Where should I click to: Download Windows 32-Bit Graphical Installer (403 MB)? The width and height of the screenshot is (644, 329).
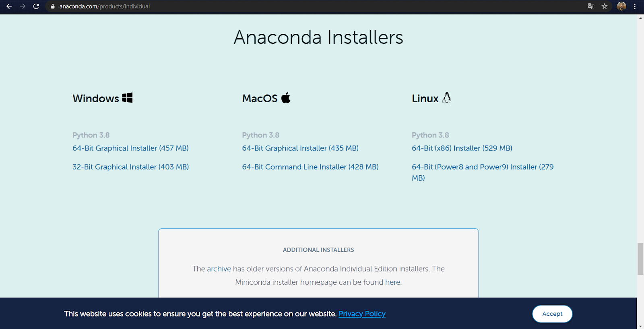(x=130, y=167)
